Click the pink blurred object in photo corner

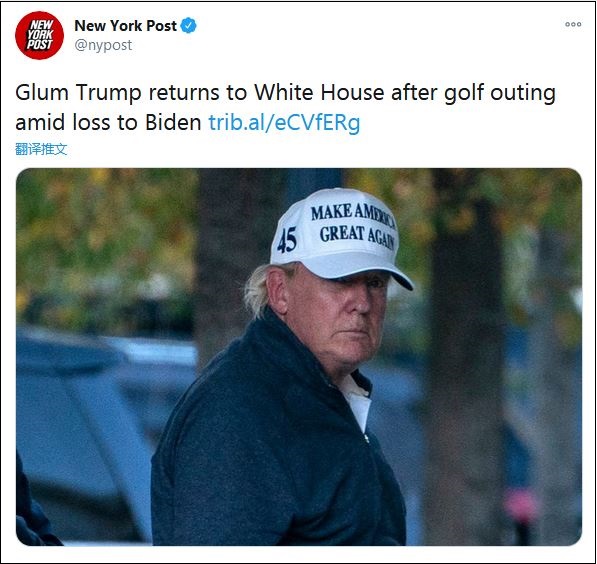coord(521,506)
